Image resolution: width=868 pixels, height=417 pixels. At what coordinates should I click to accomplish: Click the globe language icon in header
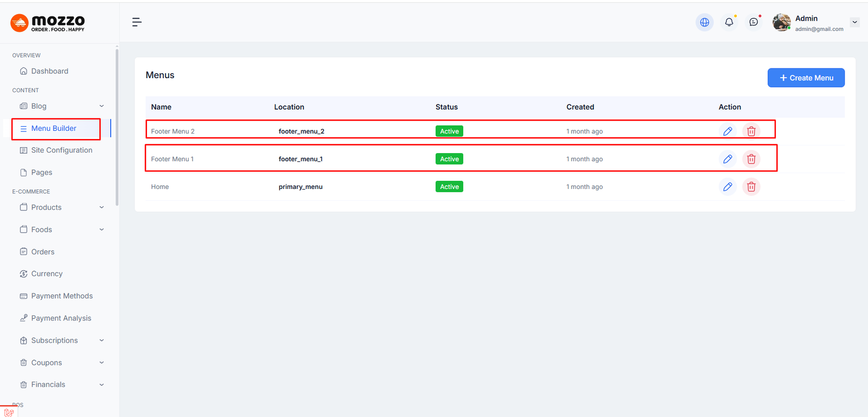coord(704,22)
